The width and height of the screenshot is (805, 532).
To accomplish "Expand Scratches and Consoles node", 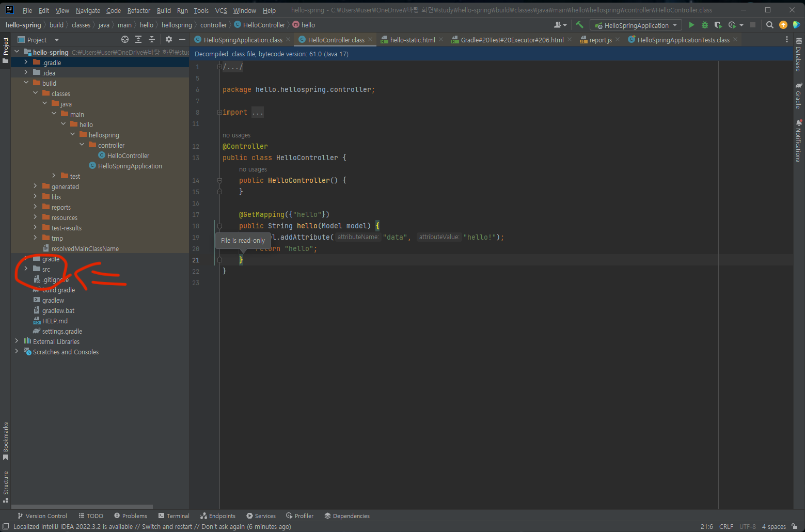I will (x=17, y=351).
